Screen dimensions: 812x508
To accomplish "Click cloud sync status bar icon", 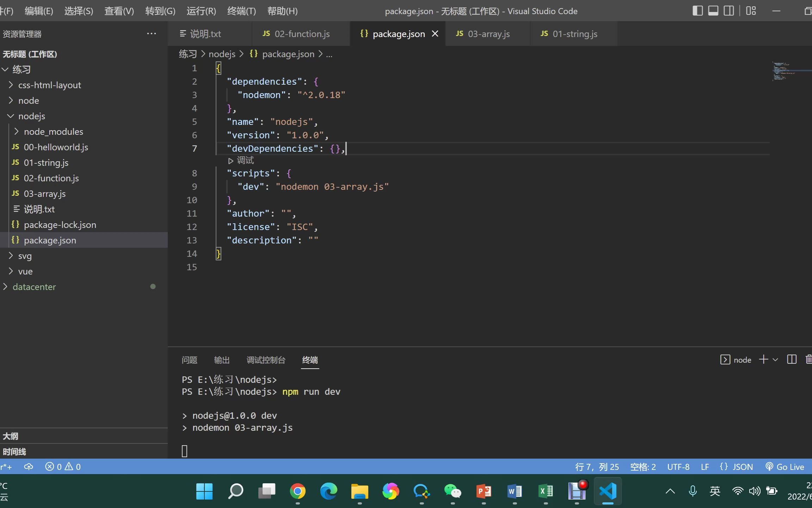I will 29,467.
